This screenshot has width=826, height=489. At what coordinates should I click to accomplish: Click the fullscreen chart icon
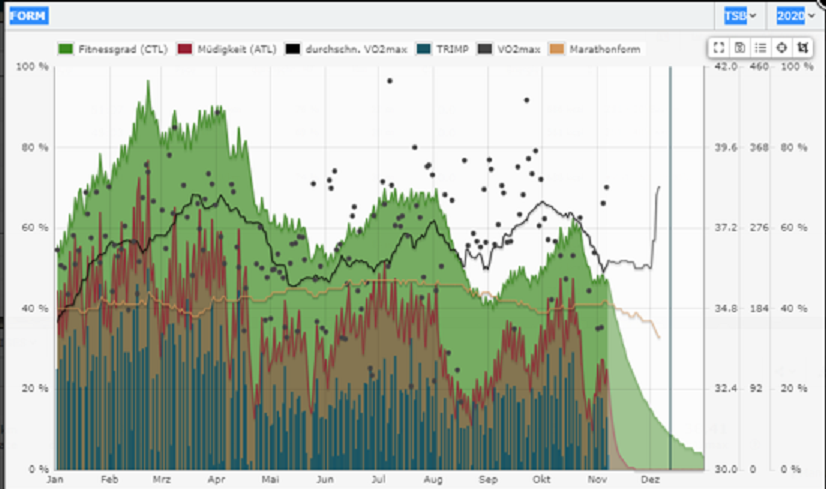[x=718, y=47]
